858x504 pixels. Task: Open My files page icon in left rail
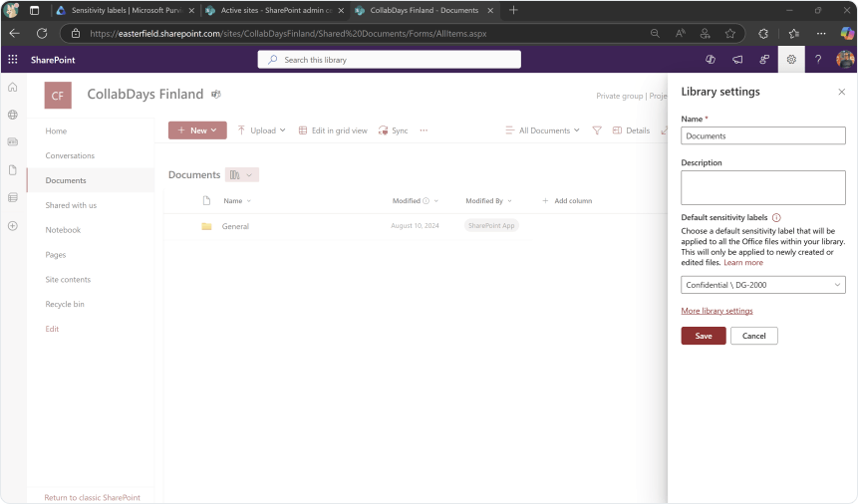(x=13, y=170)
